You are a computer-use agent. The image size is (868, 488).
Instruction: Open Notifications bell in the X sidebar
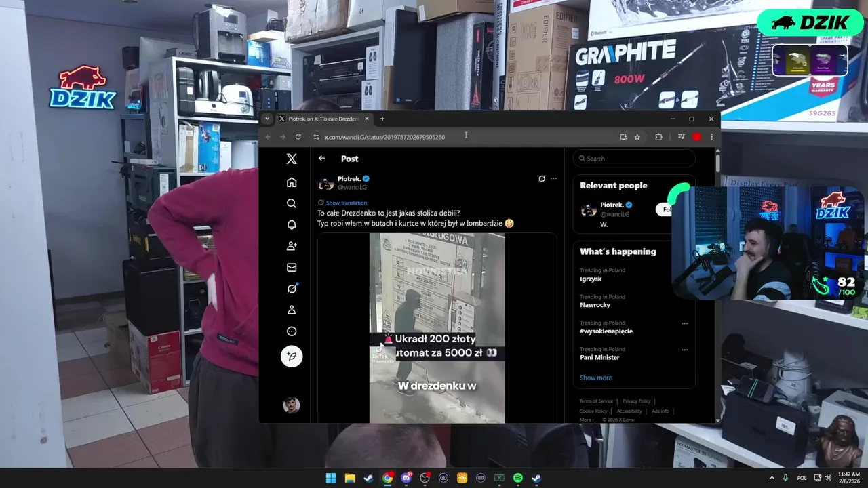[292, 225]
